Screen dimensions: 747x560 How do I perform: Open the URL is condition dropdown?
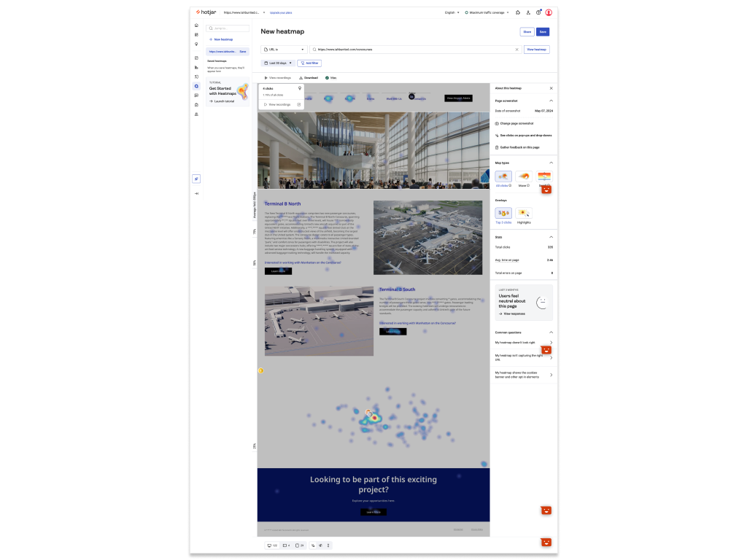(x=284, y=50)
